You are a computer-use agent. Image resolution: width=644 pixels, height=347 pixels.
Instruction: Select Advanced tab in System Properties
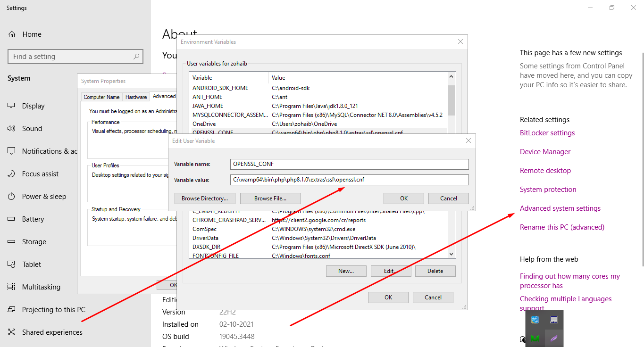pyautogui.click(x=164, y=96)
